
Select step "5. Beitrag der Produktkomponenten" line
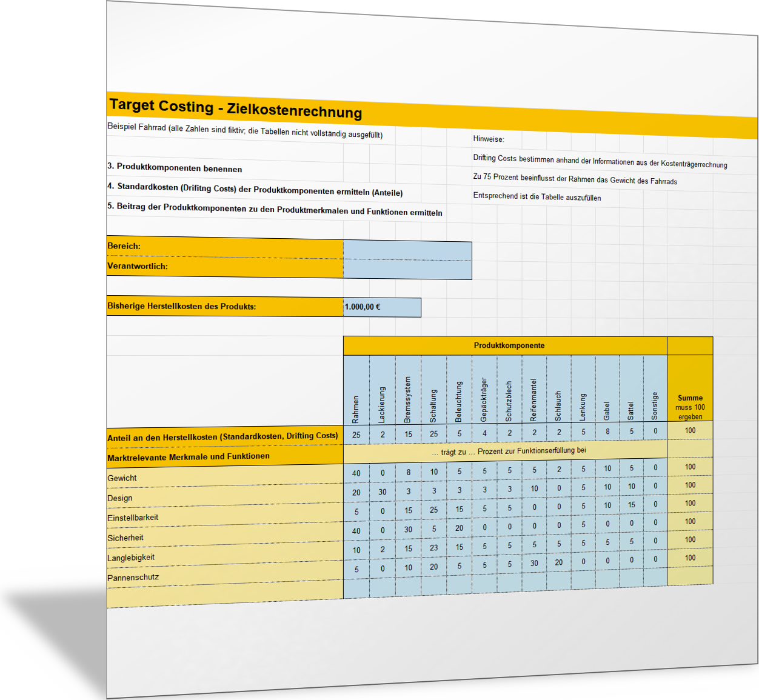pyautogui.click(x=275, y=209)
